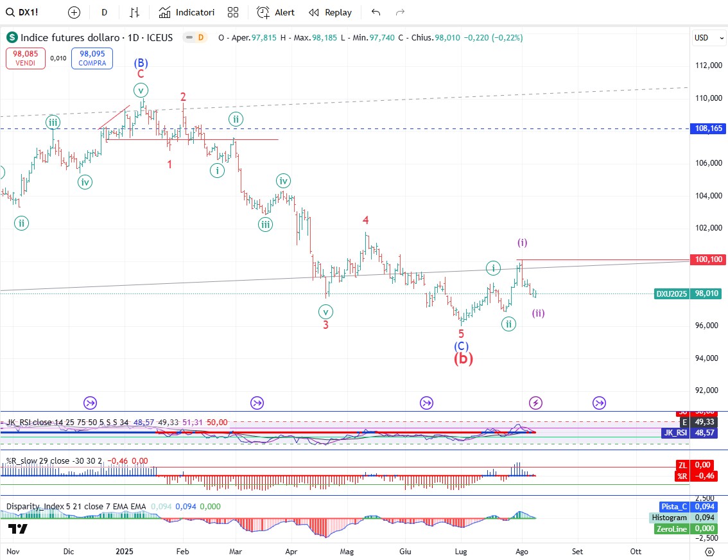Click the event marker near June
Screen dimensions: 728x560
click(x=427, y=403)
